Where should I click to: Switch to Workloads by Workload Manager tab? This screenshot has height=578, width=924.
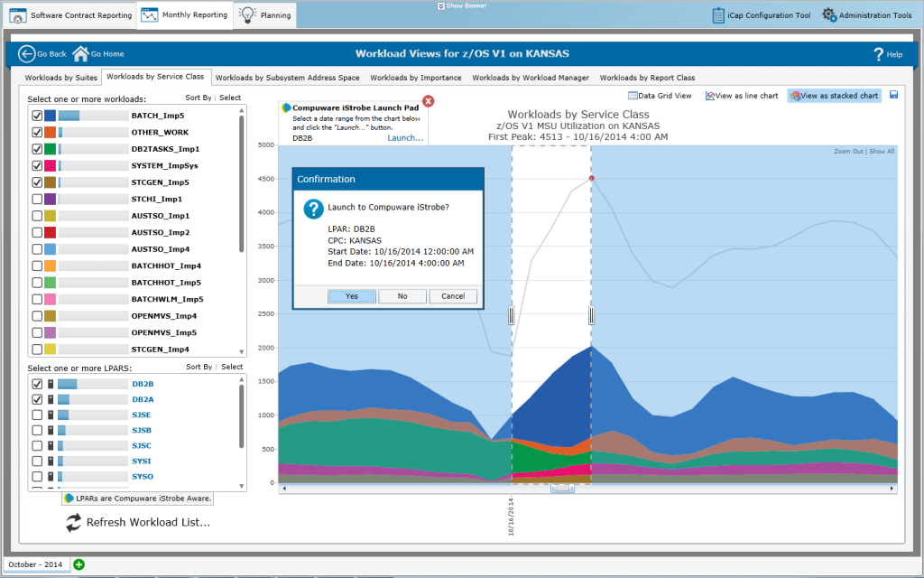pyautogui.click(x=531, y=78)
